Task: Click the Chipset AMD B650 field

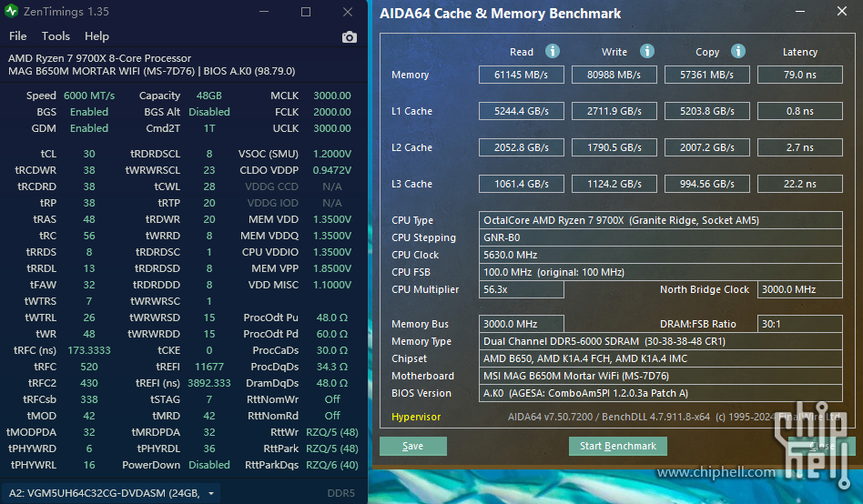Action: tap(661, 358)
